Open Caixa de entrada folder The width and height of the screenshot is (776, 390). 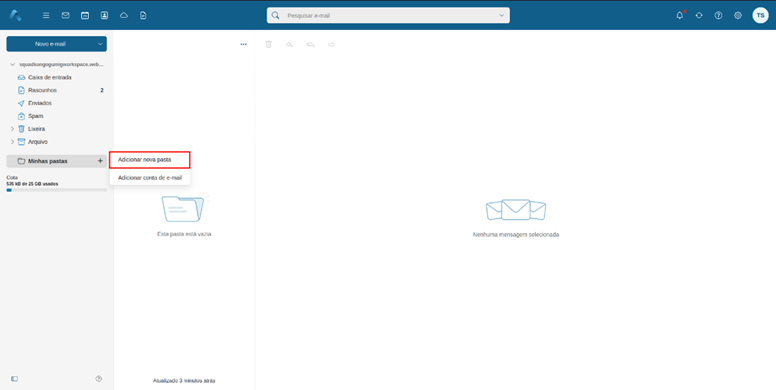[49, 77]
